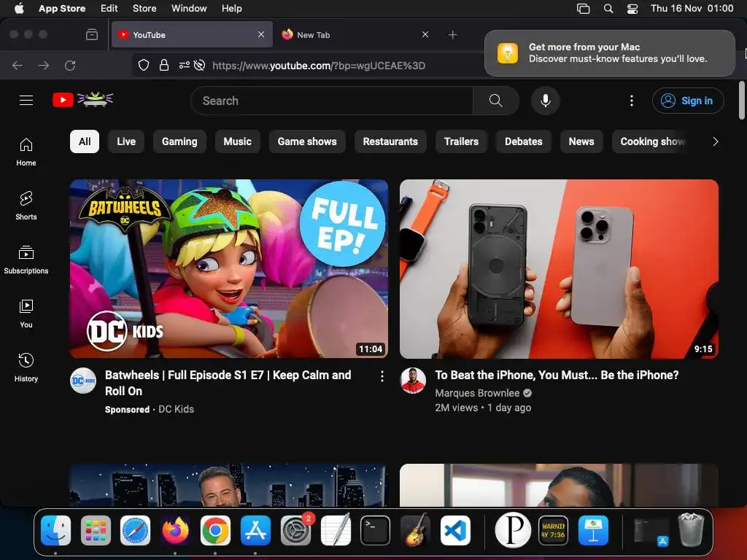
Task: Open History in sidebar
Action: point(26,367)
